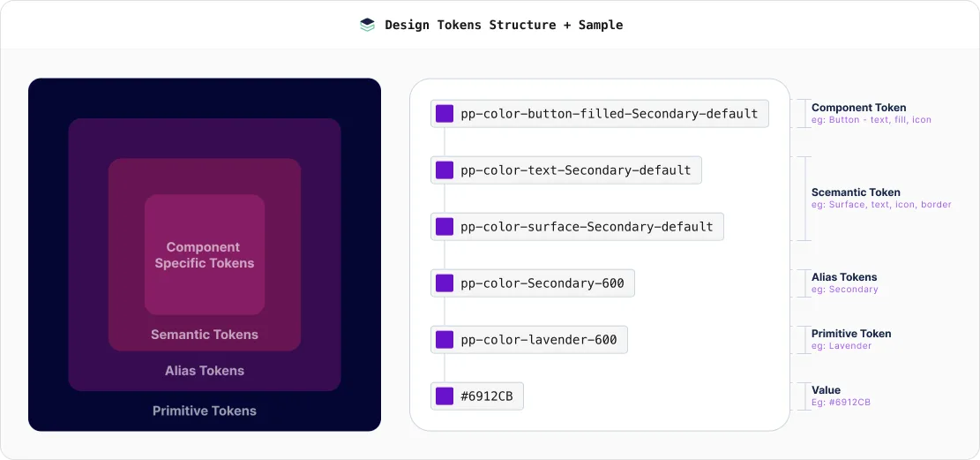Click the stacked layers logo icon in header
The width and height of the screenshot is (980, 460).
point(368,25)
